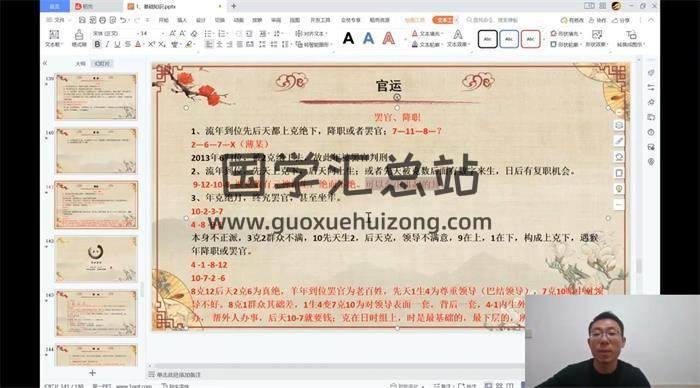Switch to the Insert ribbon tab

(x=182, y=20)
